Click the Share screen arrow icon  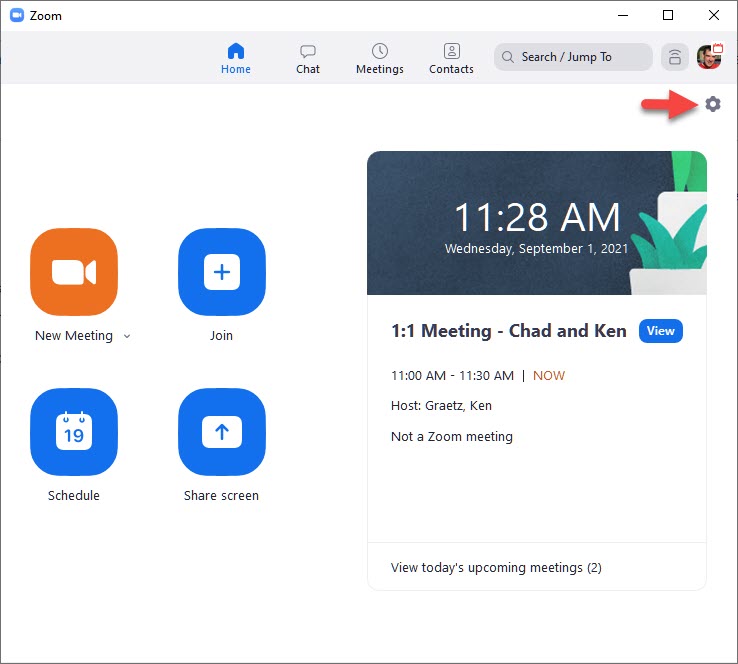221,432
